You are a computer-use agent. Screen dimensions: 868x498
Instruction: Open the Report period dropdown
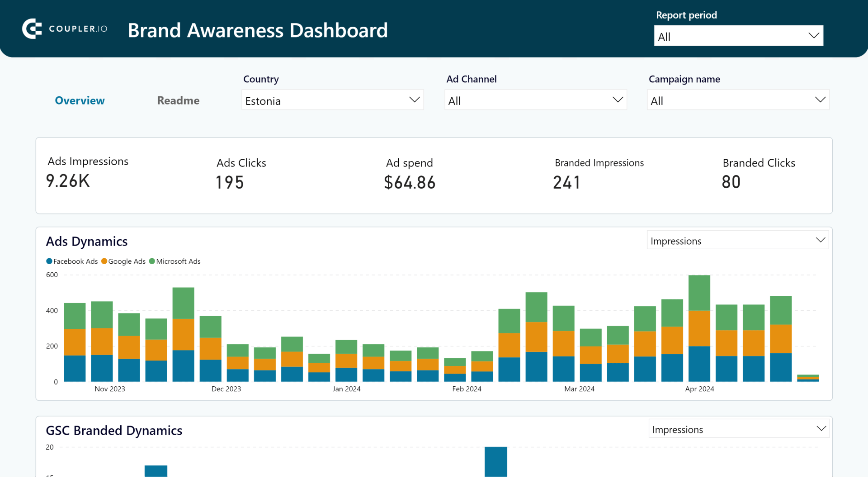(x=738, y=35)
